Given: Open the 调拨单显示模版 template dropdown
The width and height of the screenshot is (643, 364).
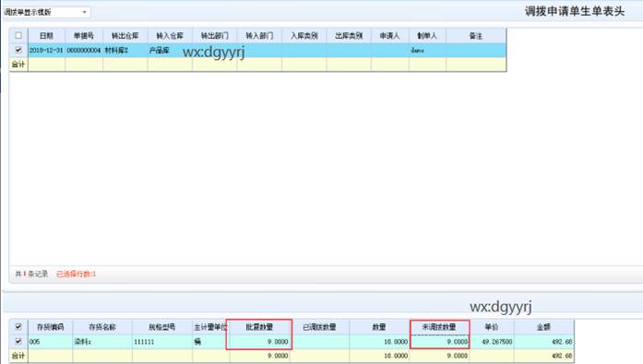Looking at the screenshot, I should point(84,12).
